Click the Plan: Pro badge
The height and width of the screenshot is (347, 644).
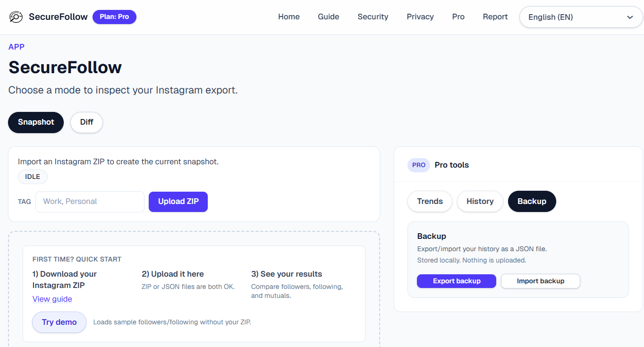coord(114,17)
